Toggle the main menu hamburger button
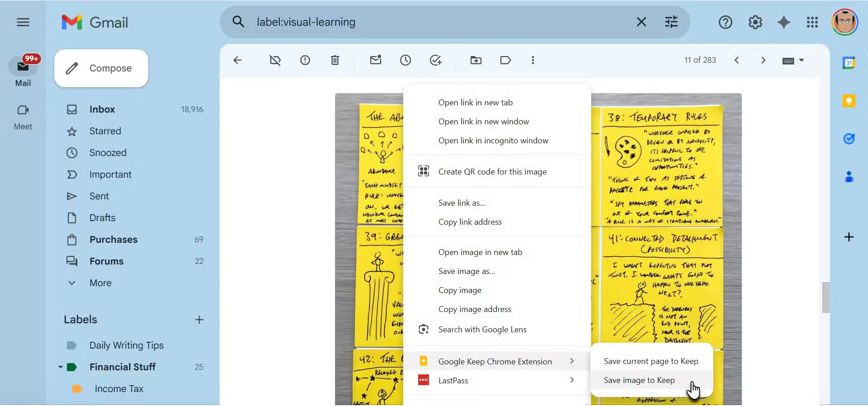 [23, 22]
